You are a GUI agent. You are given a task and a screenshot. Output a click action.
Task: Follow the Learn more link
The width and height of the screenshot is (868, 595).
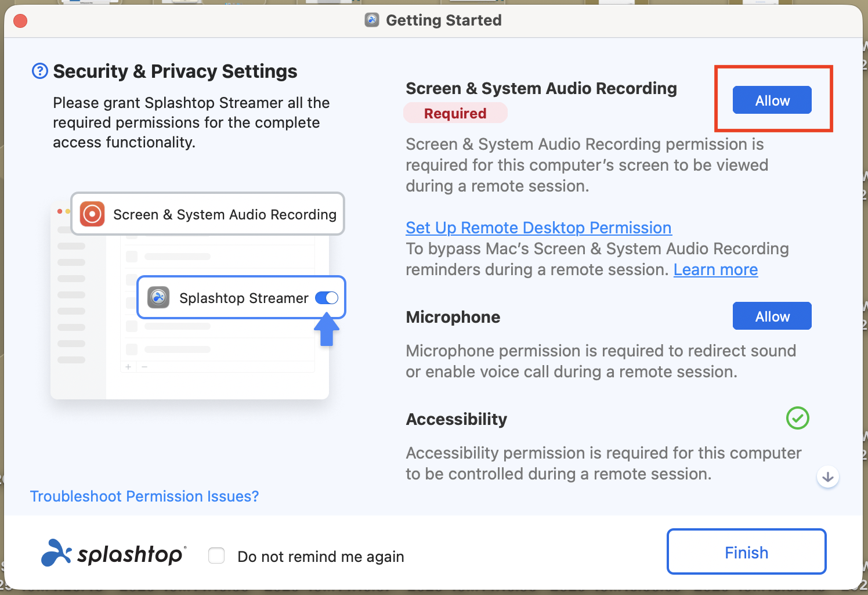coord(715,270)
